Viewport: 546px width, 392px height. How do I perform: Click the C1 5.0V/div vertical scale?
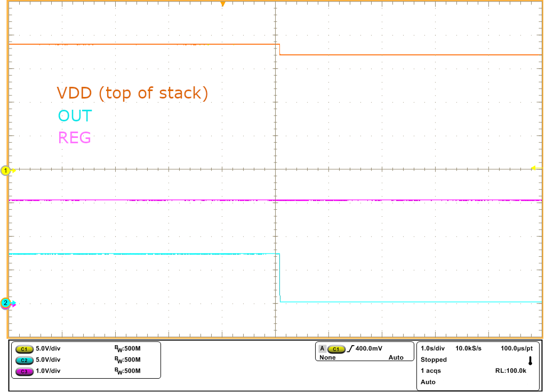(x=48, y=349)
